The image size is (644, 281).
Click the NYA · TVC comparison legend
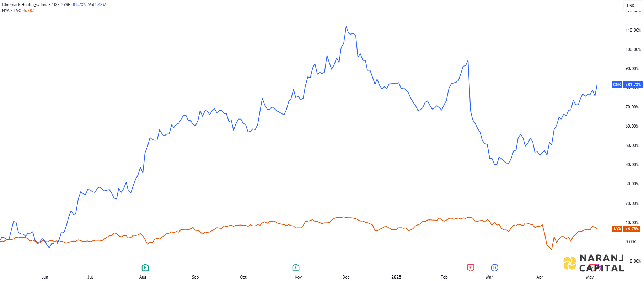tap(11, 11)
